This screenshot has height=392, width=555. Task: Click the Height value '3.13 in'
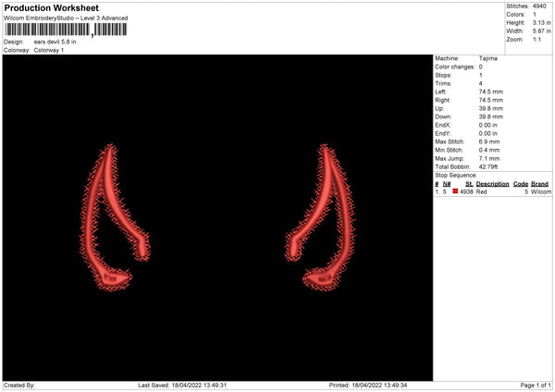coord(541,22)
